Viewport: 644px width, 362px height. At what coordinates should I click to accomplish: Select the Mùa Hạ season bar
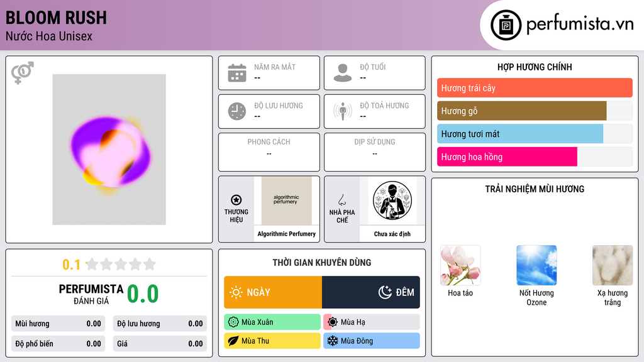372,322
